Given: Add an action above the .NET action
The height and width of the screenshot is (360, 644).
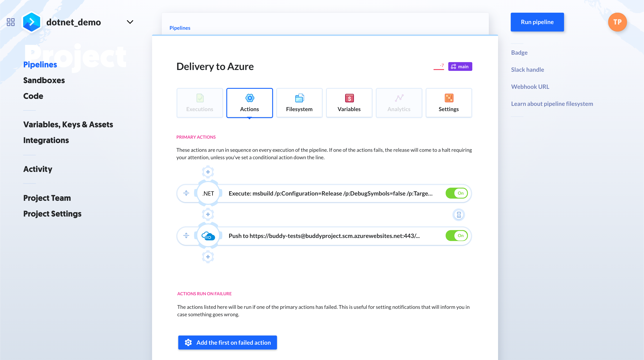Looking at the screenshot, I should (208, 172).
